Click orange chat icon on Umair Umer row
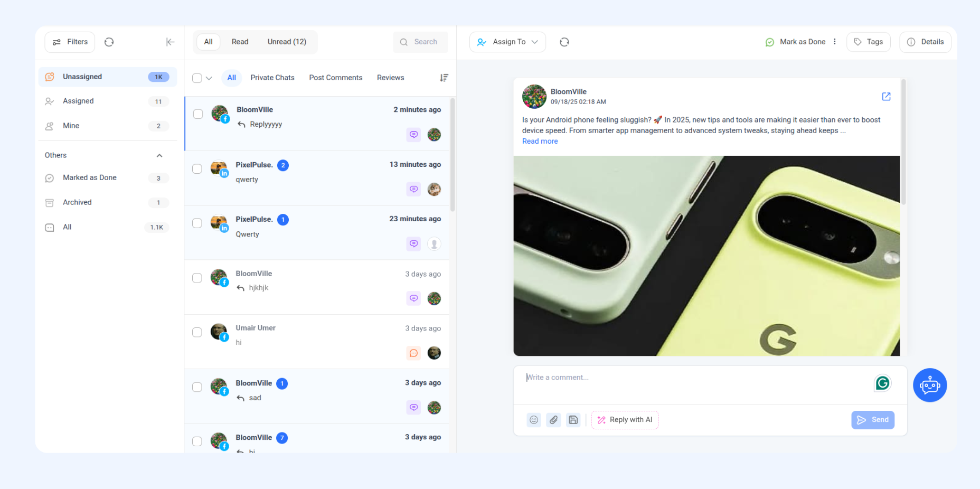 414,353
